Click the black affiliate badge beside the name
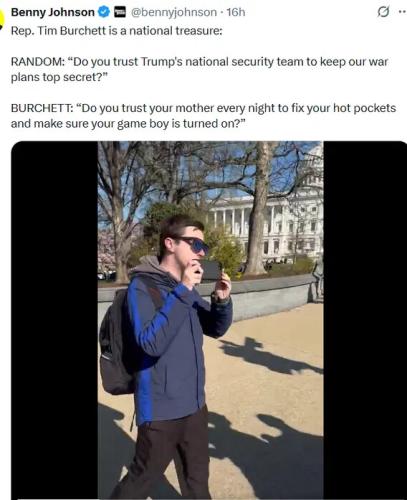The width and height of the screenshot is (407, 500). [x=120, y=12]
